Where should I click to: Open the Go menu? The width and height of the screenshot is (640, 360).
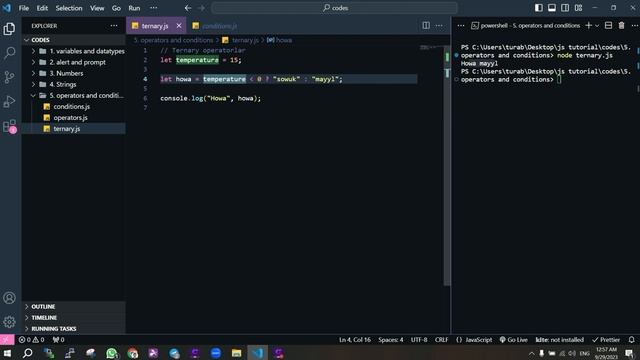pyautogui.click(x=116, y=8)
